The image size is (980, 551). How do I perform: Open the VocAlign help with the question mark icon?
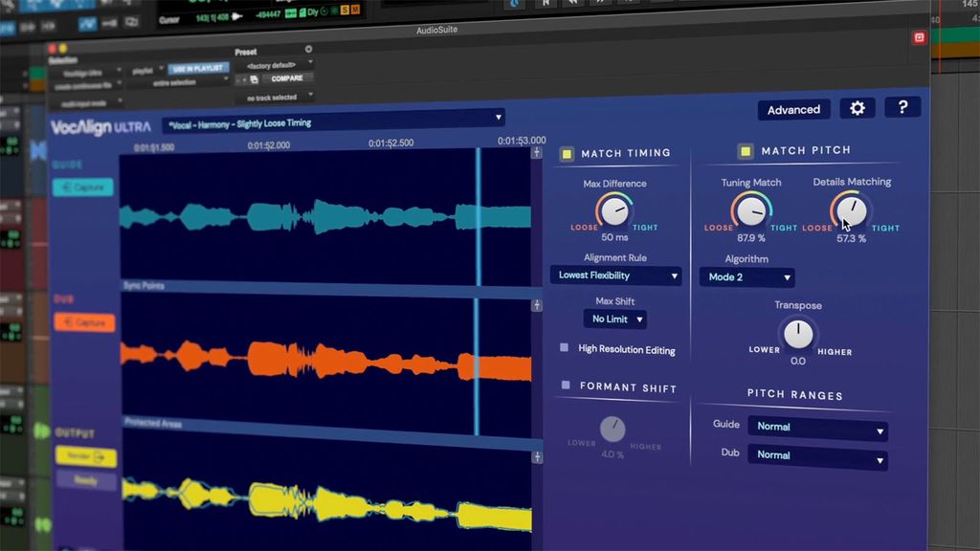pos(902,107)
